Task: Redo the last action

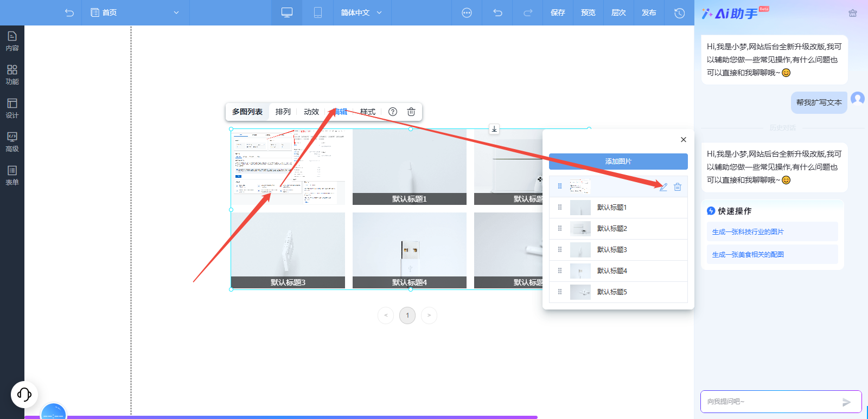Action: (528, 12)
